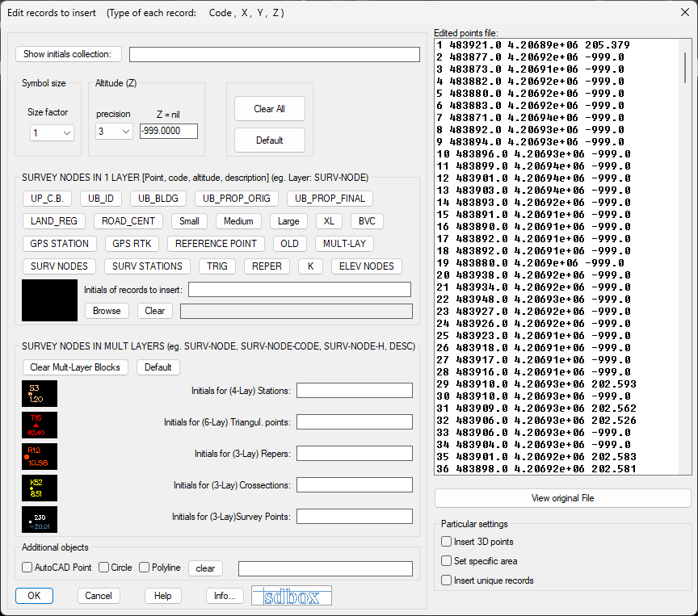Click the Z = nil value field
This screenshot has width=698, height=616.
169,132
